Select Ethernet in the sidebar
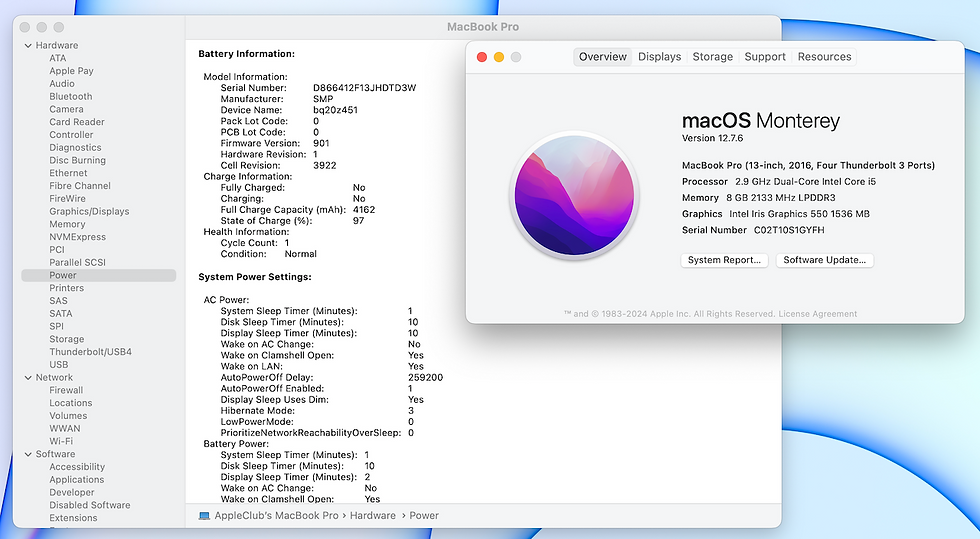Image resolution: width=980 pixels, height=539 pixels. [68, 173]
